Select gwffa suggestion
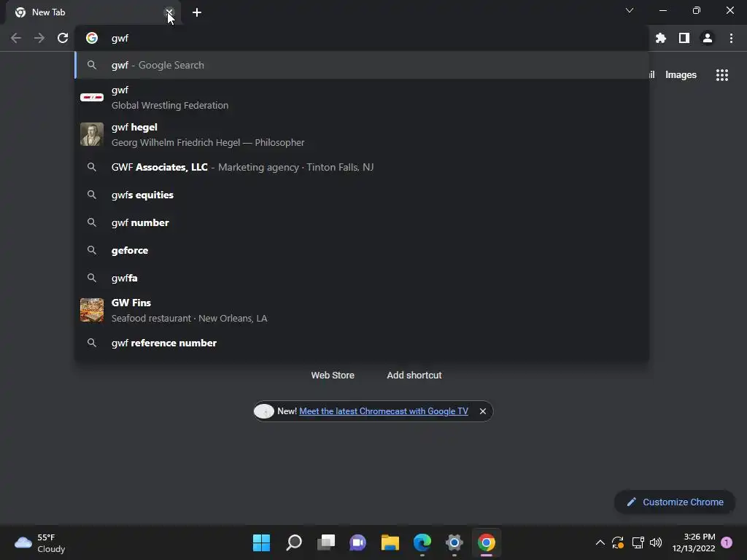The image size is (747, 560). 362,278
